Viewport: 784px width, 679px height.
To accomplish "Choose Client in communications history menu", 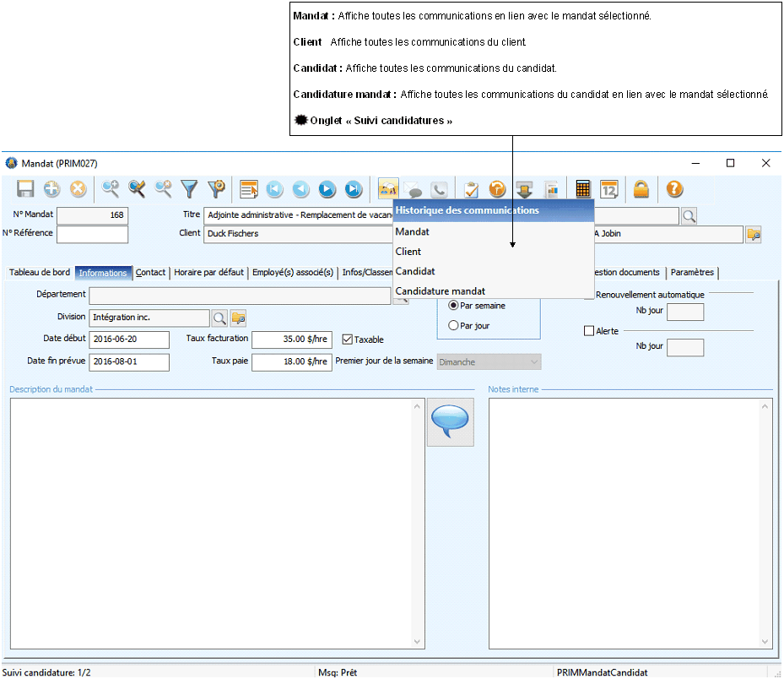I will (408, 251).
